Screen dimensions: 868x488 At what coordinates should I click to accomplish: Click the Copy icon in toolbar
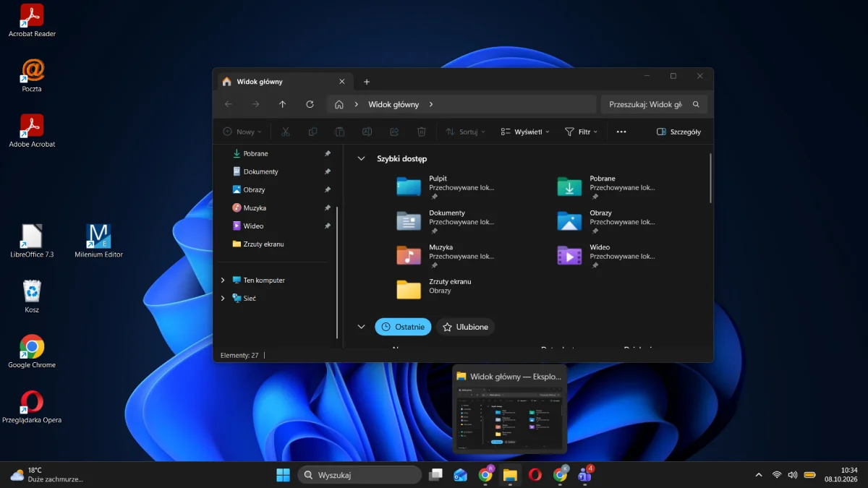312,132
